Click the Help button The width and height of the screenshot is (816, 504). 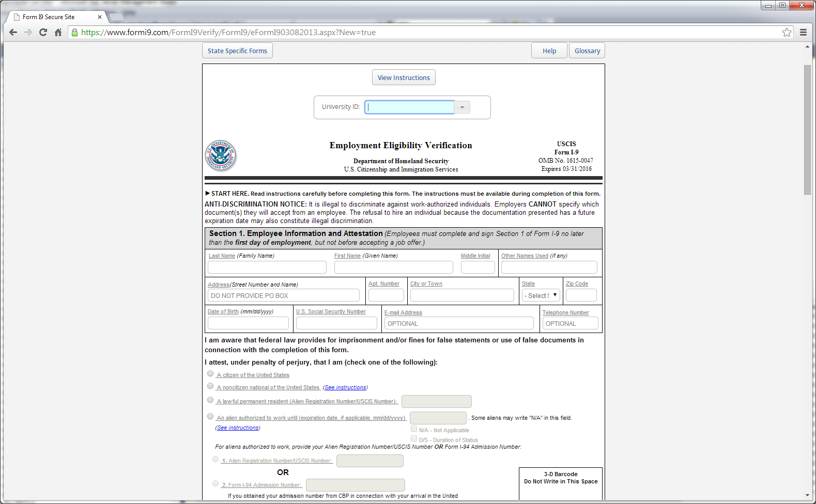tap(549, 51)
